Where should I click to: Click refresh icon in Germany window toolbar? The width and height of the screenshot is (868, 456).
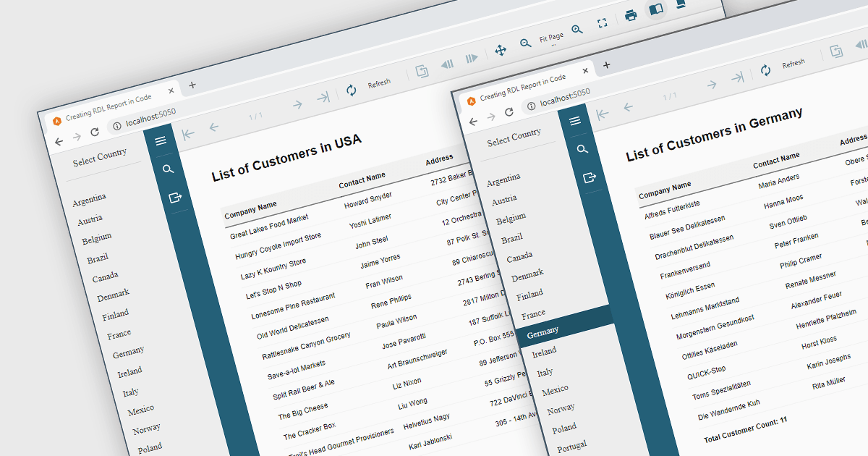(765, 70)
